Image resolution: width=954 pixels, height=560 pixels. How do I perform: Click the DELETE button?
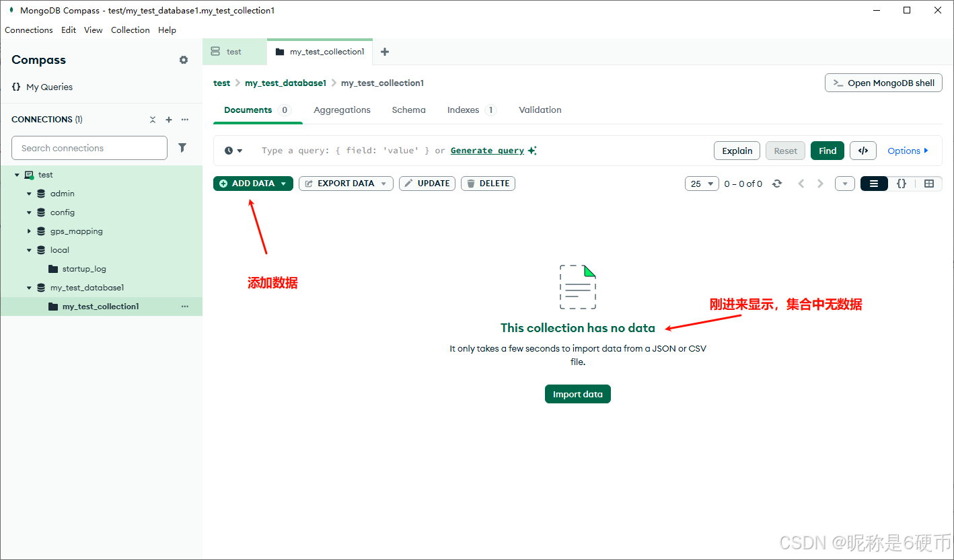click(488, 184)
